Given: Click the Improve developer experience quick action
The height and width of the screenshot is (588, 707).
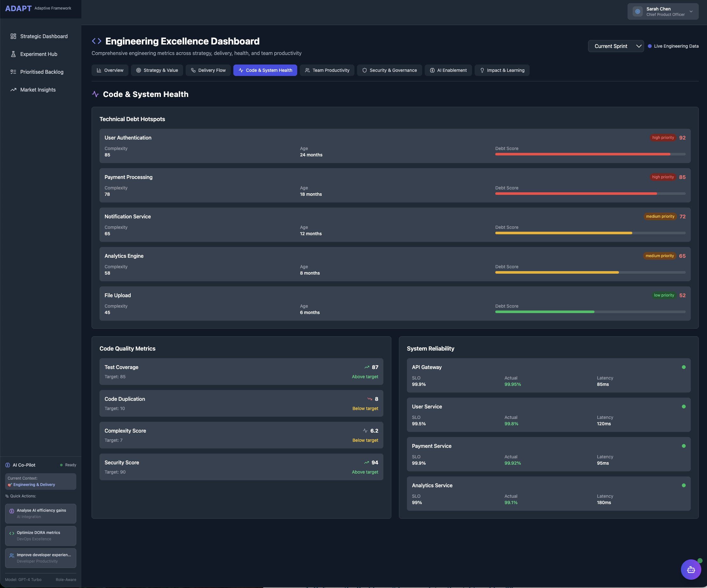Looking at the screenshot, I should click(40, 558).
